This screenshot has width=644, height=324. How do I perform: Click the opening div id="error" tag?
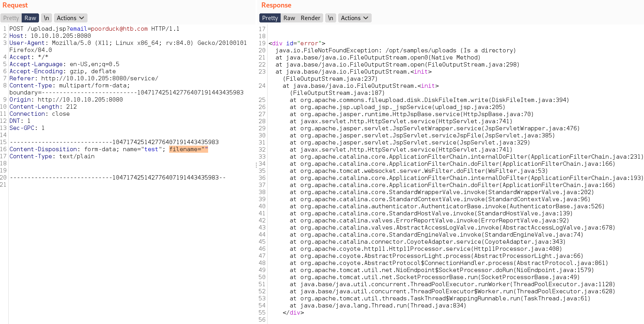297,43
